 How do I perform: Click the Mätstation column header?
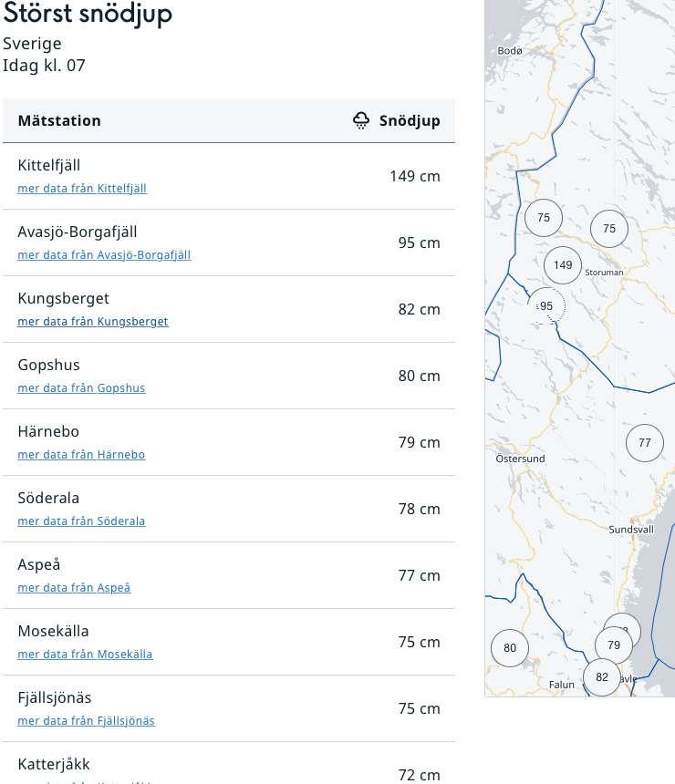click(x=59, y=121)
